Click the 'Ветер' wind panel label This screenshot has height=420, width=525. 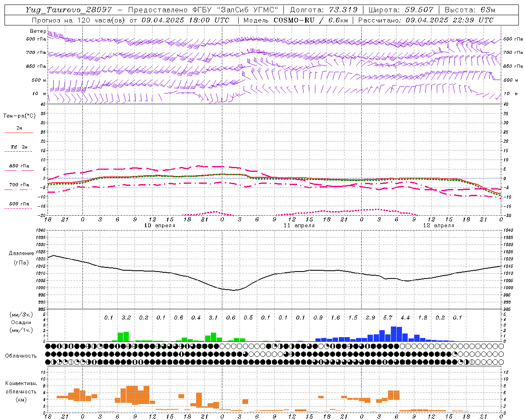38,31
